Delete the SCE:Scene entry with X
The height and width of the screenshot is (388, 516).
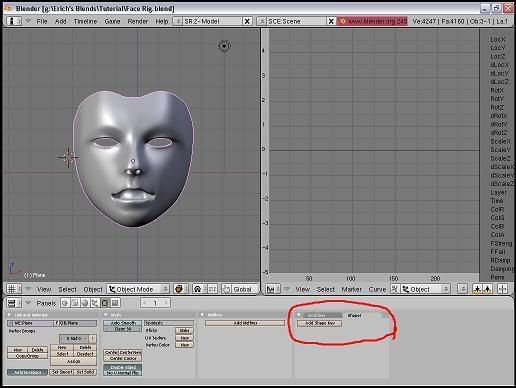click(x=331, y=21)
